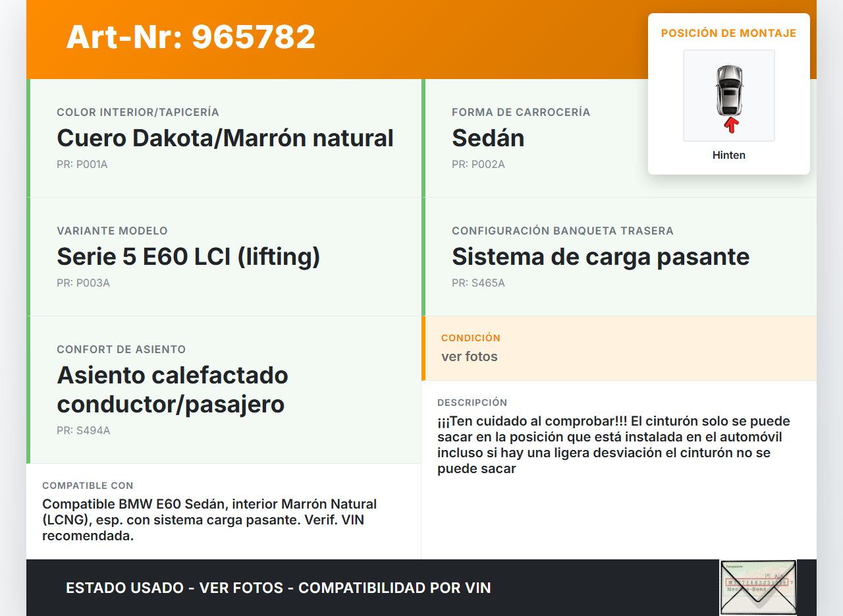Viewport: 843px width, 616px height.
Task: Select the Art-Nr: 965782 heading
Action: pyautogui.click(x=191, y=37)
